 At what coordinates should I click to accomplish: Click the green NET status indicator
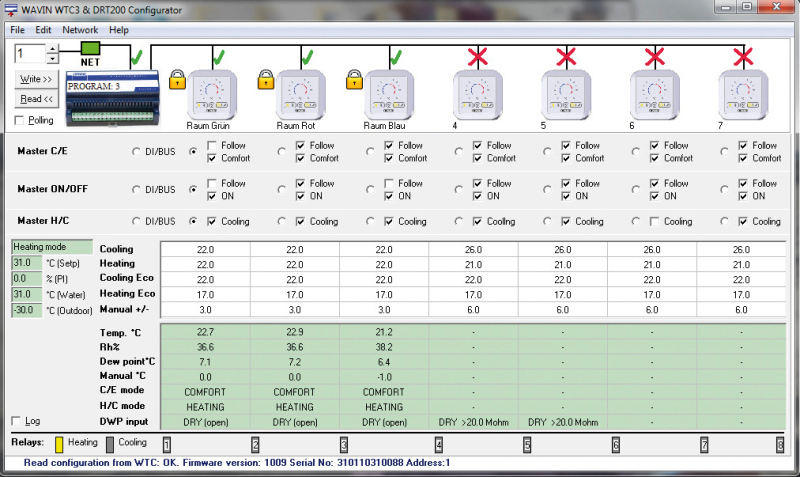(x=90, y=48)
